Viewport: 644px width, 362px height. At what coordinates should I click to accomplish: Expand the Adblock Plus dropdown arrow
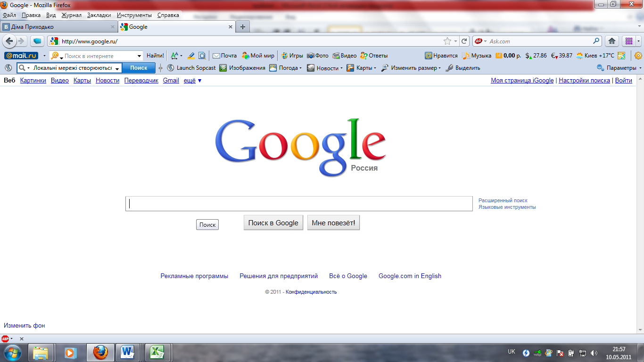click(11, 339)
